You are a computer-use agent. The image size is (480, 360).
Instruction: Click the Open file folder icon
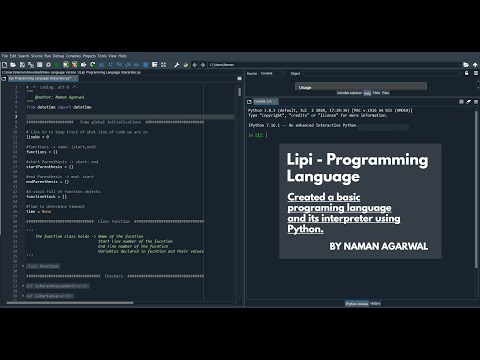click(x=13, y=65)
